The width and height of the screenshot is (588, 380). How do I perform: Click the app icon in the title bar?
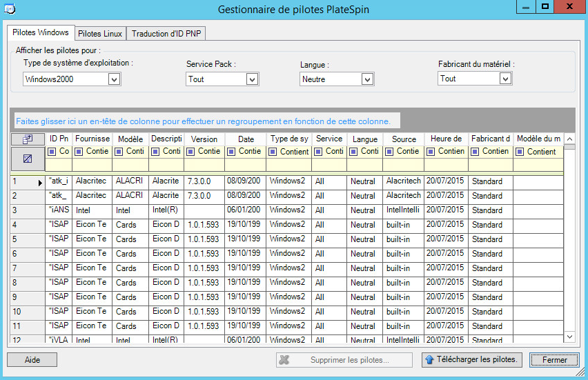tap(10, 9)
